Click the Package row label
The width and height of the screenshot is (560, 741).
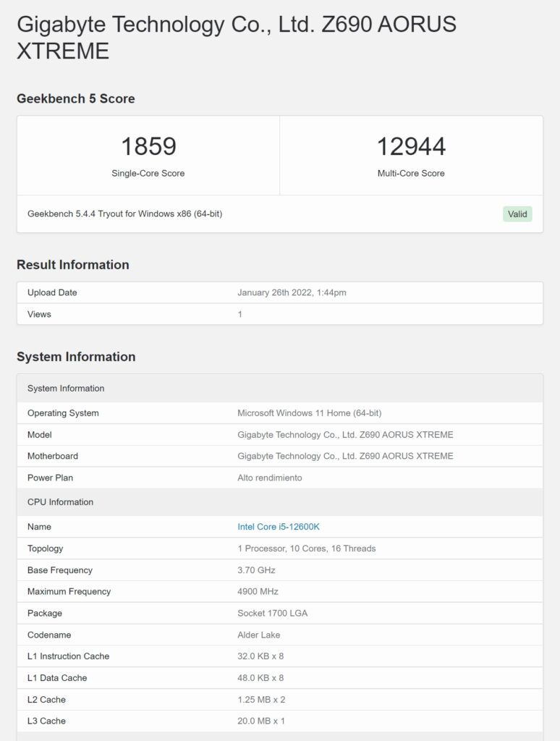tap(44, 613)
